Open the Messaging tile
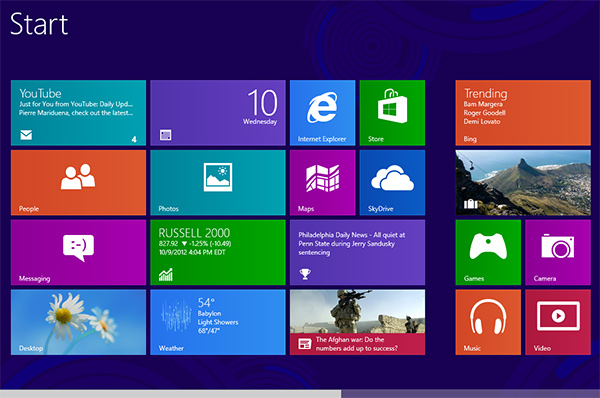This screenshot has height=398, width=600. (x=78, y=252)
